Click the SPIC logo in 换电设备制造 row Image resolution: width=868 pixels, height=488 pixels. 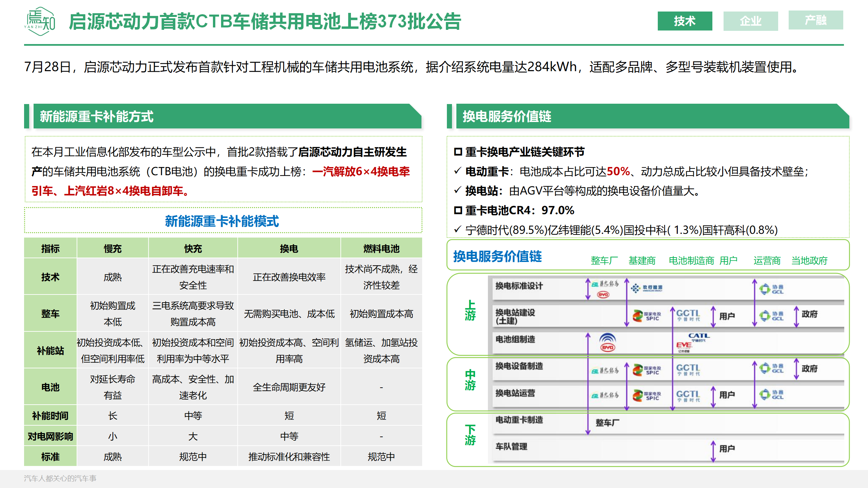pyautogui.click(x=647, y=370)
